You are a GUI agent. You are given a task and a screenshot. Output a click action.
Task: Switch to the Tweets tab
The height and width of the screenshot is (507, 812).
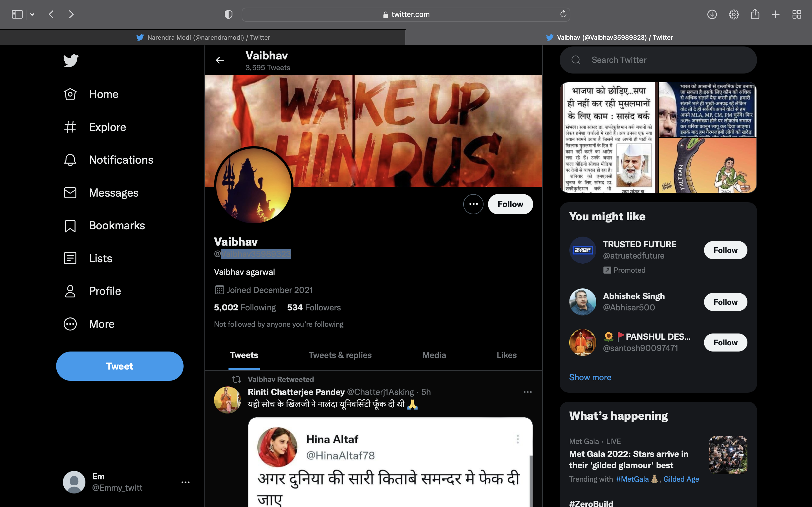pyautogui.click(x=244, y=355)
